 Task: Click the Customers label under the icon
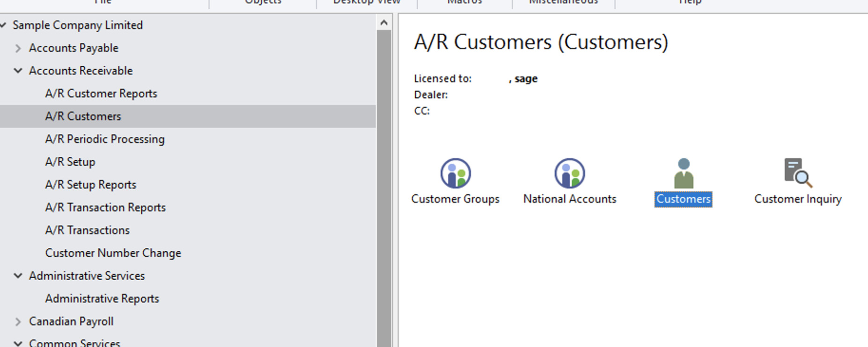[x=684, y=199]
